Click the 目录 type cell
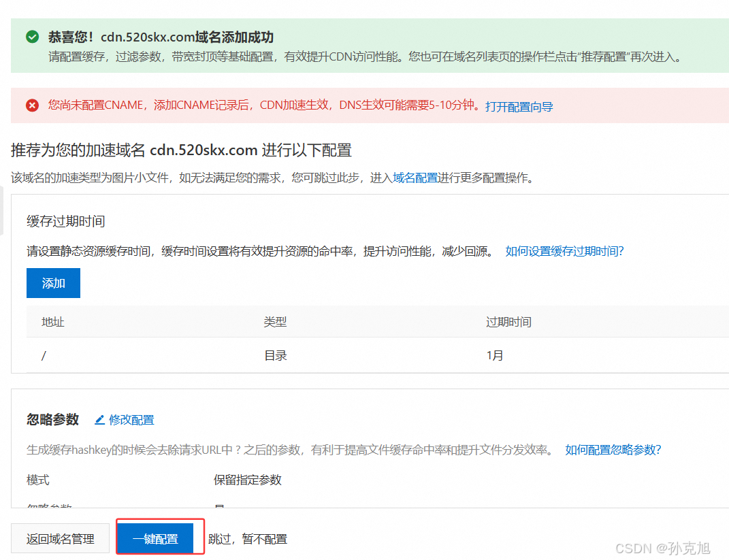Image resolution: width=729 pixels, height=560 pixels. (275, 355)
